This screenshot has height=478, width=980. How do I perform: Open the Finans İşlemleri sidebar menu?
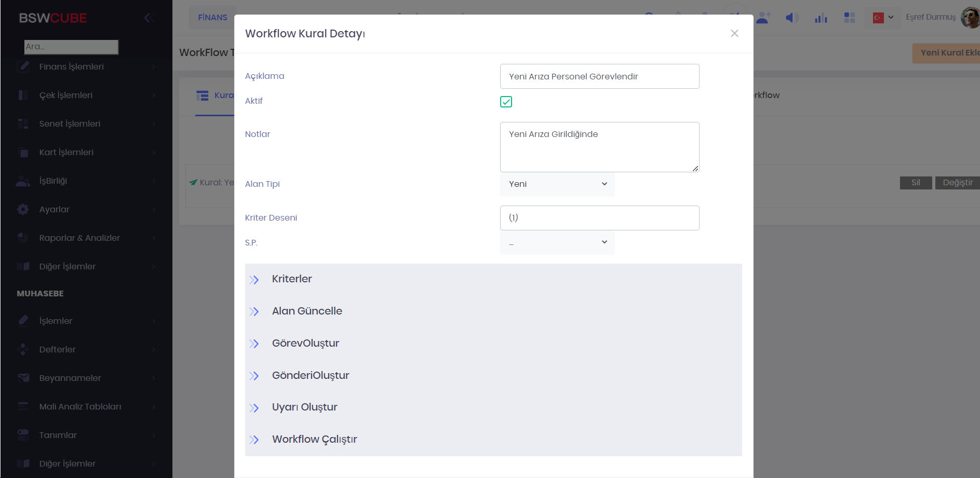(x=71, y=66)
